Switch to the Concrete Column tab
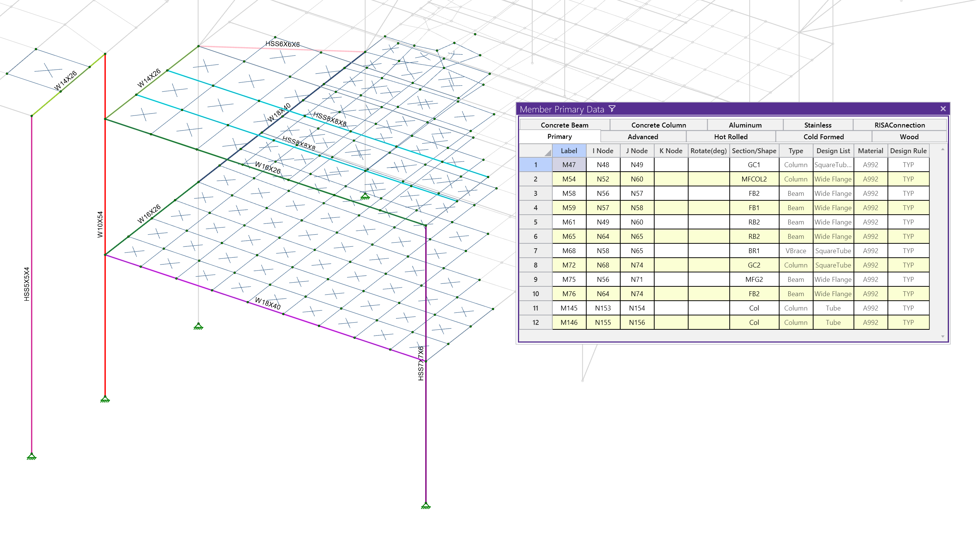Viewport: 980px width, 535px height. (658, 125)
